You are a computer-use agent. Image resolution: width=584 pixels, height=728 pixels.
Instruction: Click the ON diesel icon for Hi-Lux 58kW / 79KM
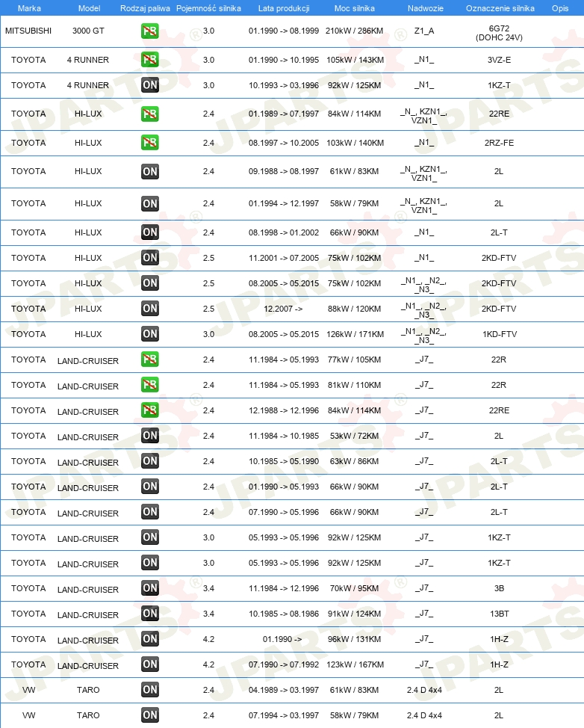[x=150, y=203]
